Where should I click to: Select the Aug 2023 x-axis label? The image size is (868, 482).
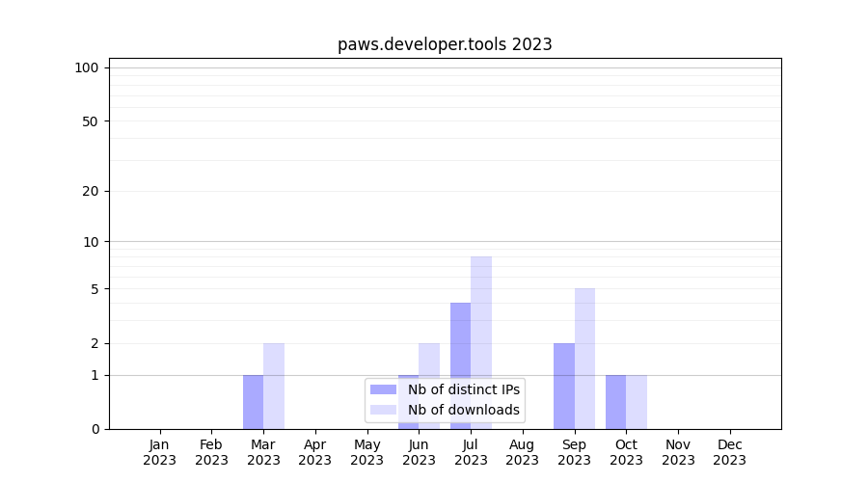523,452
